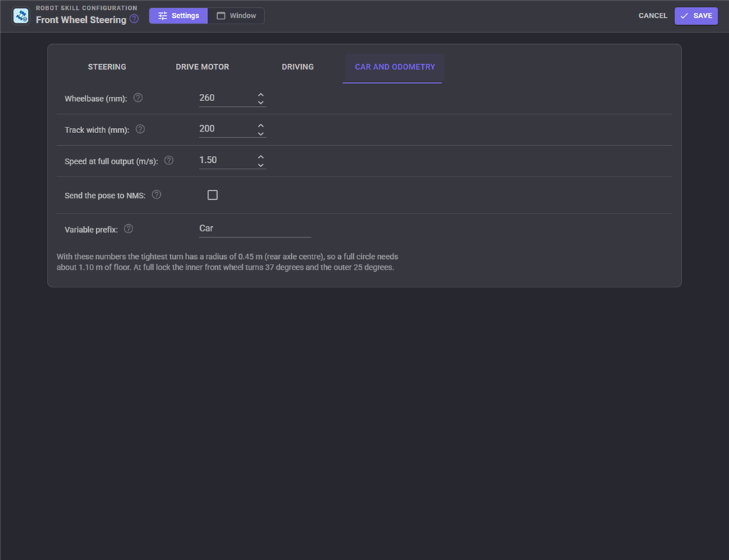The height and width of the screenshot is (560, 729).
Task: Select the Settings view button
Action: (x=179, y=16)
